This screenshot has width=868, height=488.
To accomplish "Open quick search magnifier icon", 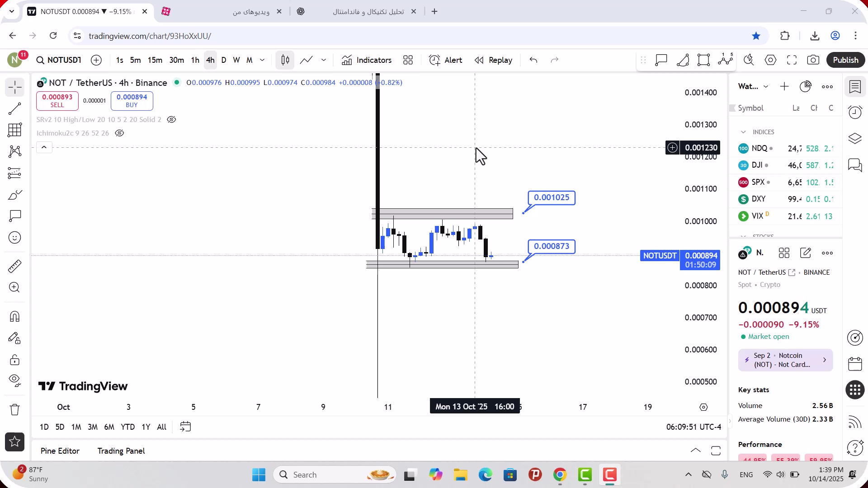I will pyautogui.click(x=749, y=60).
